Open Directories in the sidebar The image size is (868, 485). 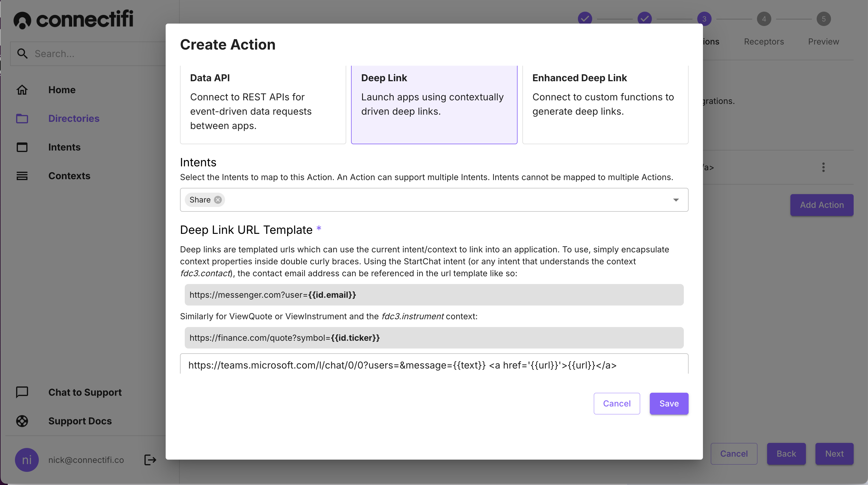coord(74,119)
